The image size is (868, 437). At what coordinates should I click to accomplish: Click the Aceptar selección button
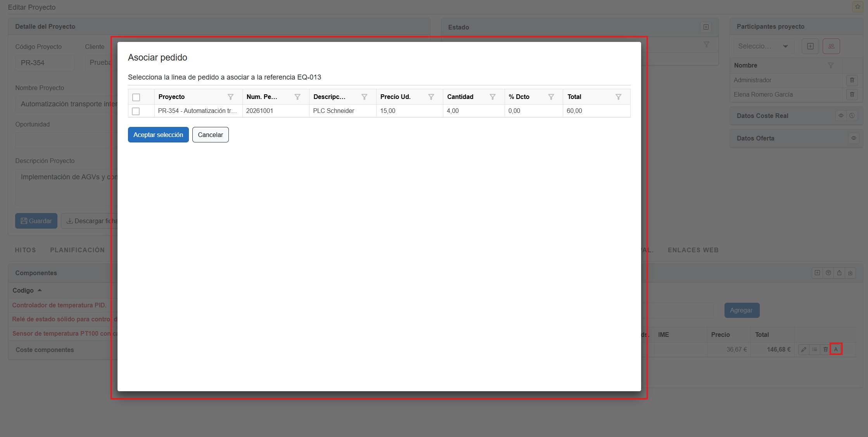(158, 135)
